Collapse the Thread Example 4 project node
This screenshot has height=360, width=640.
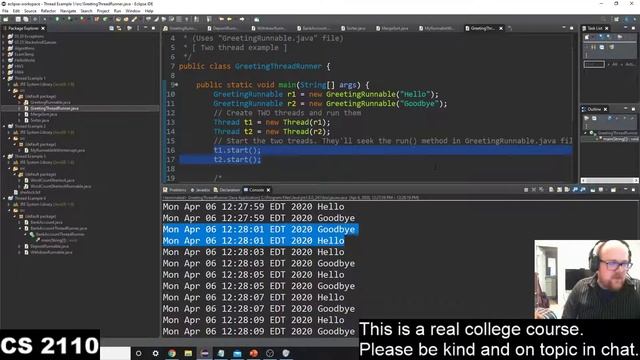coord(4,198)
